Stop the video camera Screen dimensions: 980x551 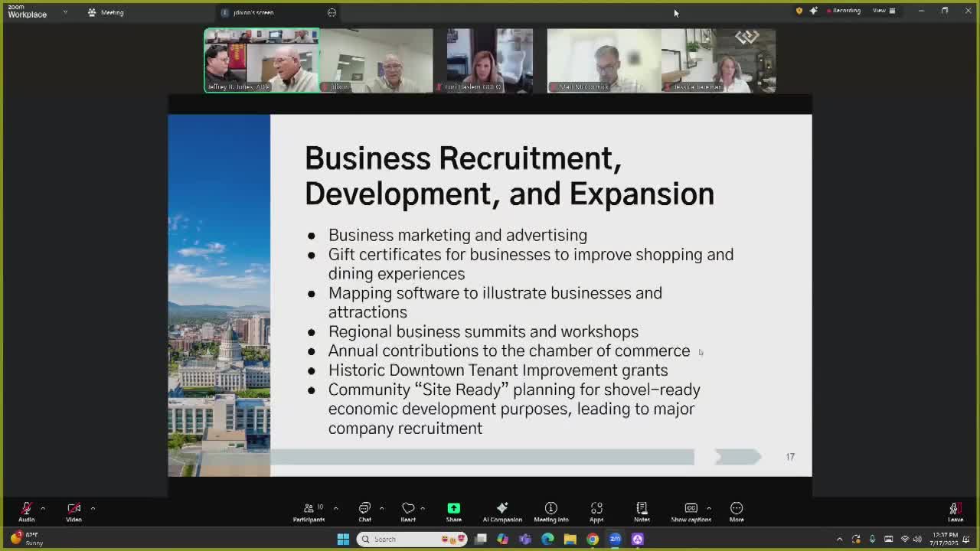coord(72,507)
